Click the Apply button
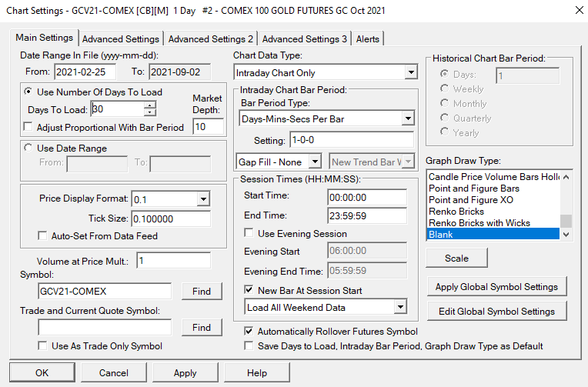The height and width of the screenshot is (387, 588). pyautogui.click(x=185, y=372)
